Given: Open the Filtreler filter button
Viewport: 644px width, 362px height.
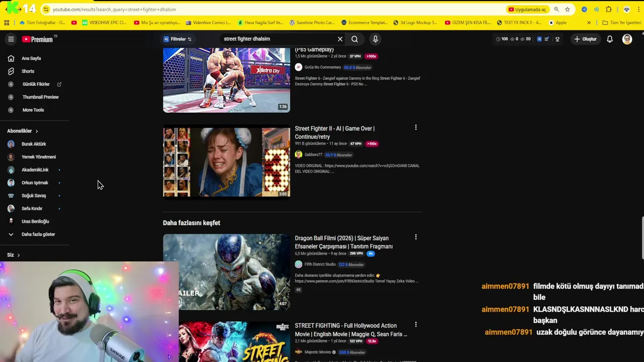Looking at the screenshot, I should [178, 39].
